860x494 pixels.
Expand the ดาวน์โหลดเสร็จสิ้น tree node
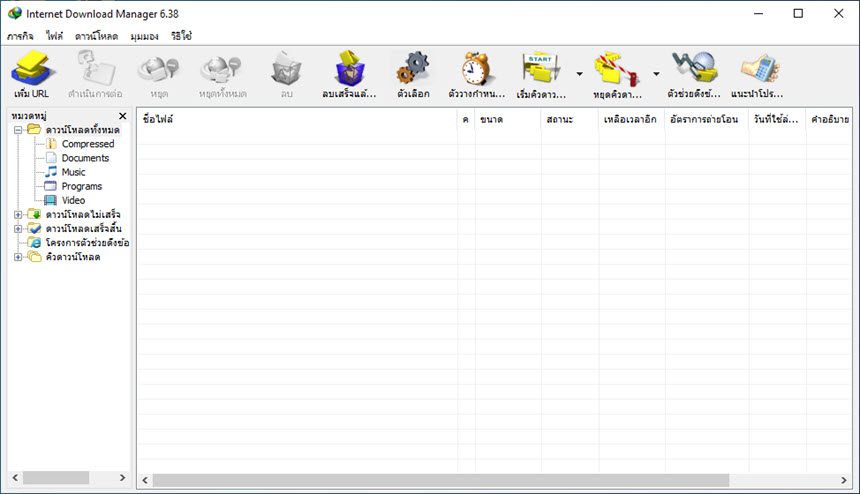coord(18,229)
